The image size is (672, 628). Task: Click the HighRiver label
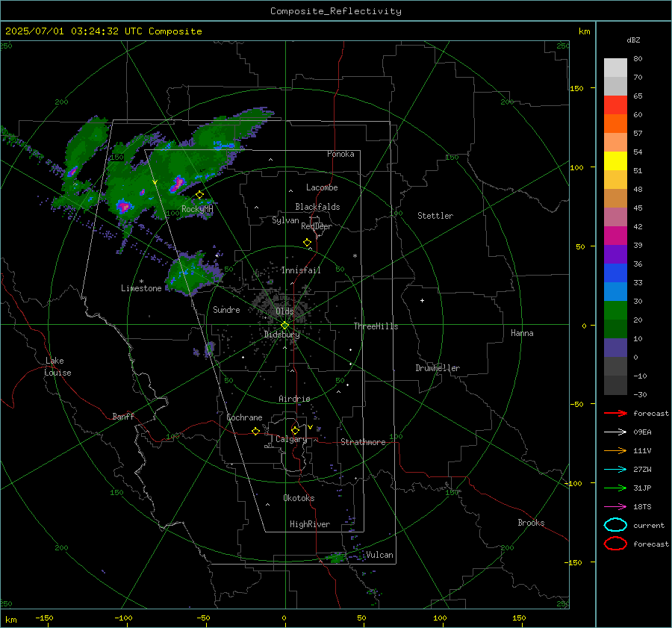(x=309, y=524)
